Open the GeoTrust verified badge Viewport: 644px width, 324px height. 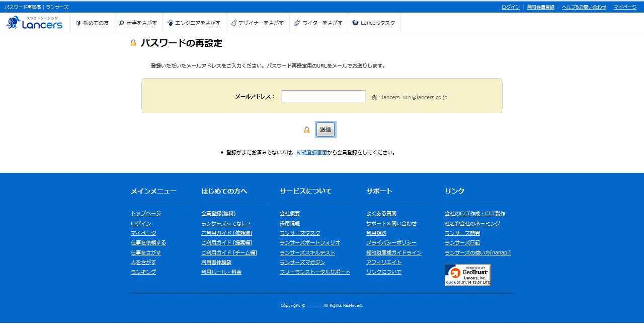pos(467,275)
